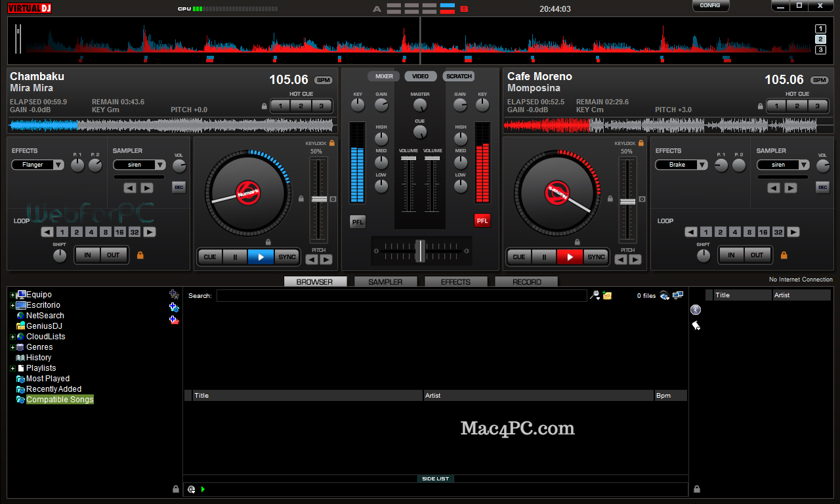840x504 pixels.
Task: Open right deck Brake effect dropdown
Action: 682,165
